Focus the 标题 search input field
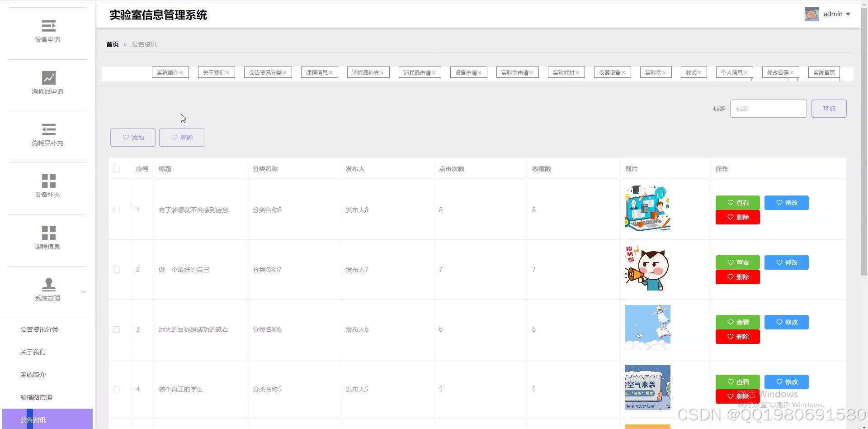 click(769, 109)
